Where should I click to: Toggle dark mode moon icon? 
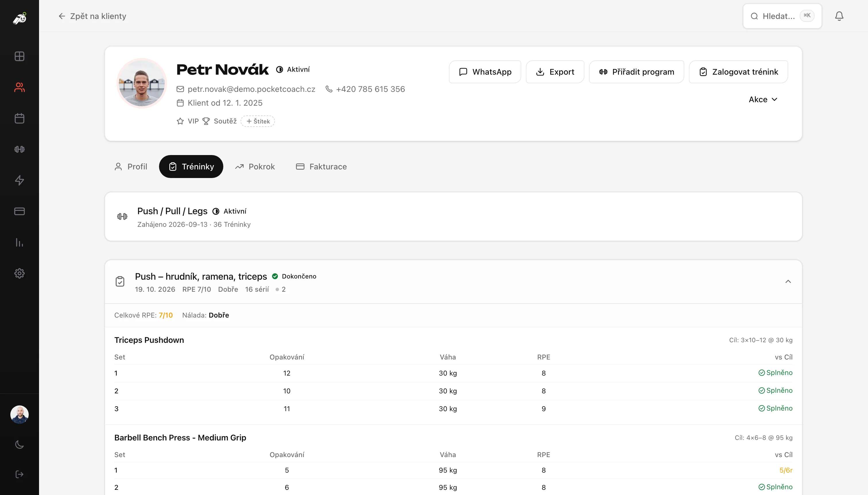tap(19, 444)
